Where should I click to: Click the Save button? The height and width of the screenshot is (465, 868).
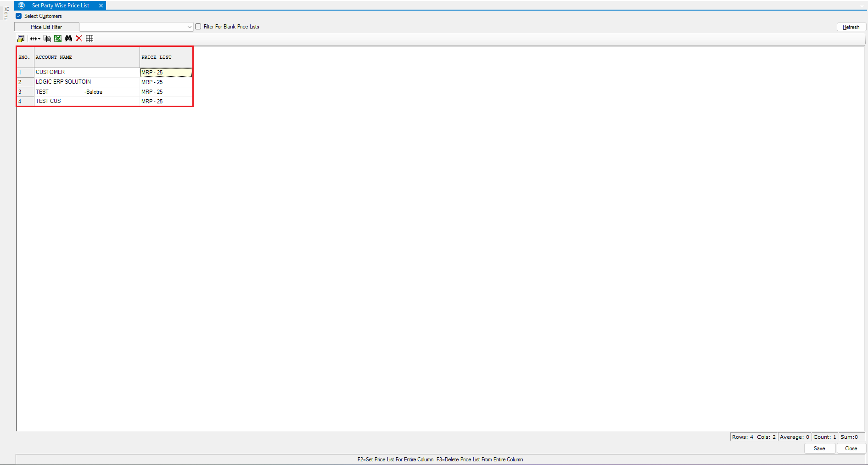tap(819, 448)
